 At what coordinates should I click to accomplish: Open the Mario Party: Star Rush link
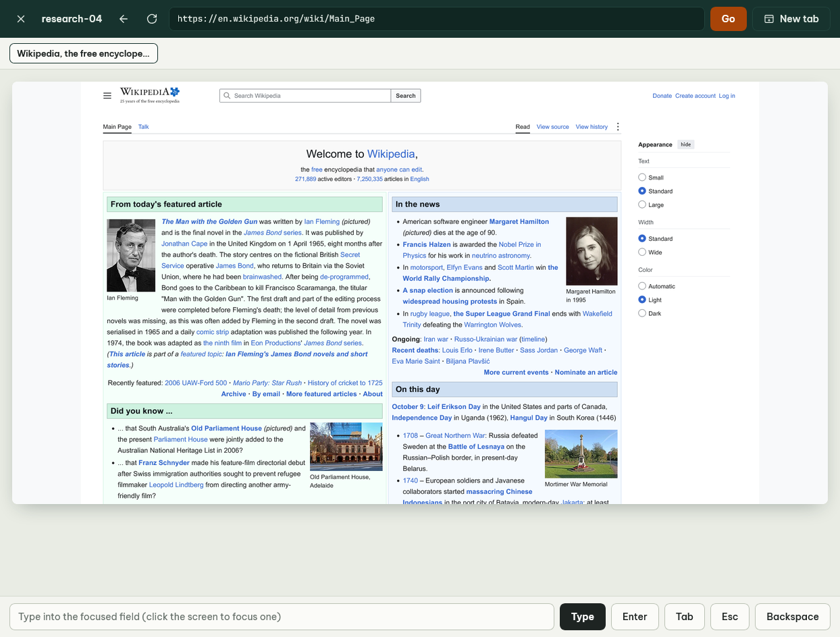click(267, 383)
